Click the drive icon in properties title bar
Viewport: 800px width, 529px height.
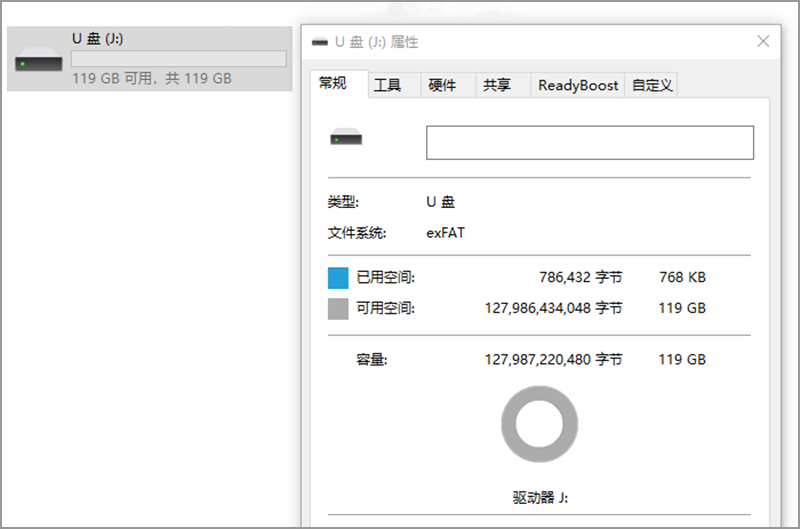tap(320, 42)
